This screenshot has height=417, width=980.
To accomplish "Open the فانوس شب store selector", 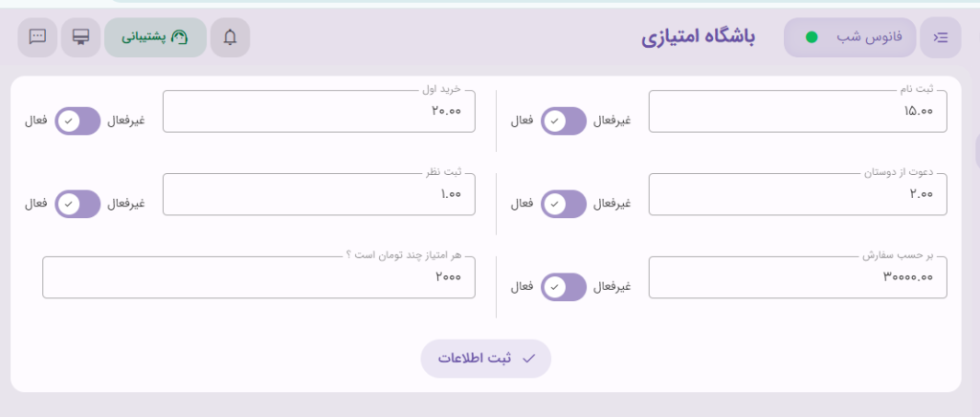I will click(849, 38).
